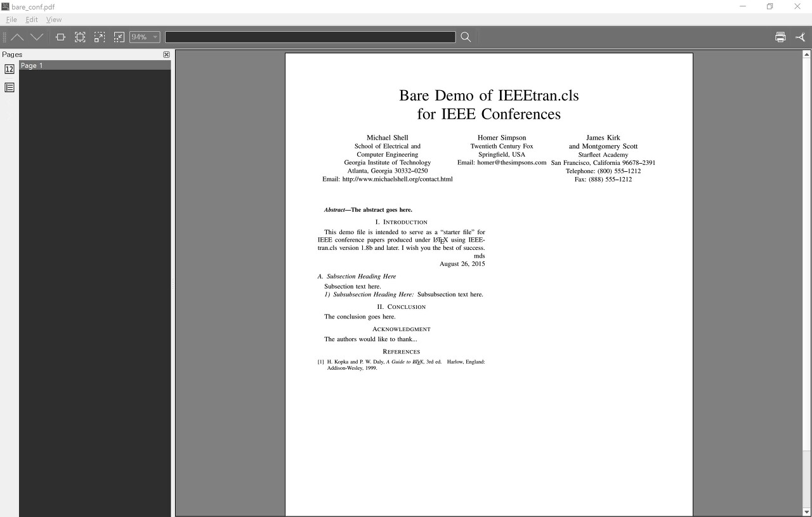Click the fit width toolbar icon

pyautogui.click(x=60, y=37)
